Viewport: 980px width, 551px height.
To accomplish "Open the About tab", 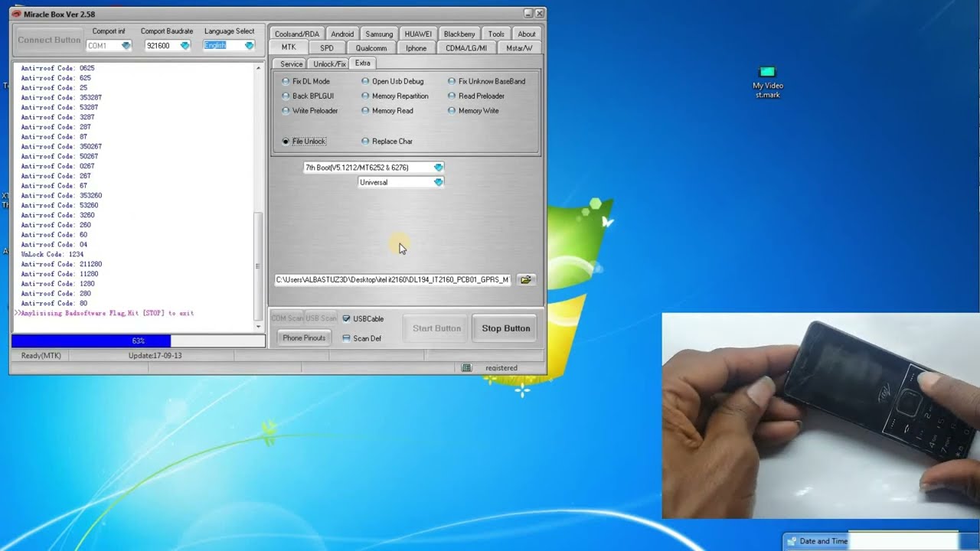I will point(527,34).
